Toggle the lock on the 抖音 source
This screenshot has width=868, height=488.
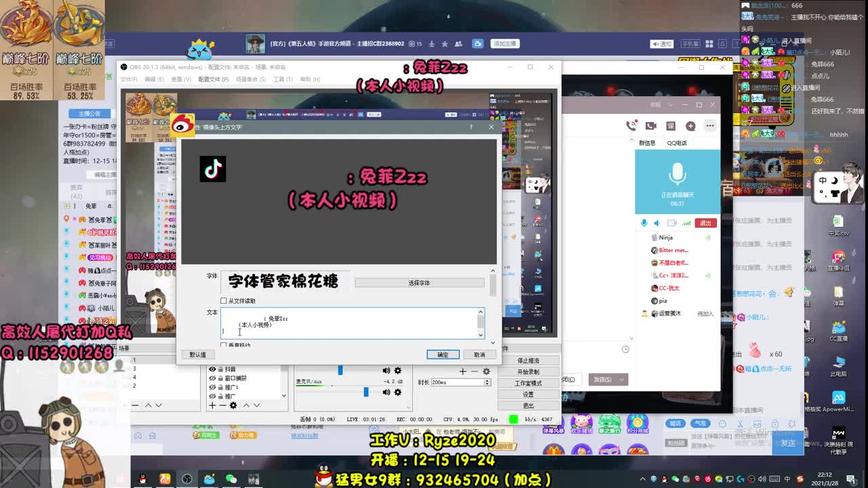220,369
